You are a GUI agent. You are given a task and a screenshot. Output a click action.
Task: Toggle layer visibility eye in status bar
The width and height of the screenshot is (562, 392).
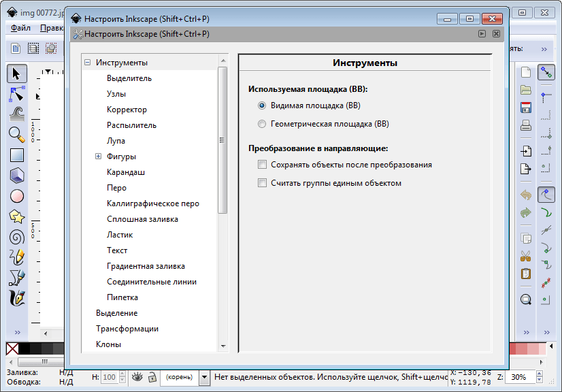pos(137,377)
